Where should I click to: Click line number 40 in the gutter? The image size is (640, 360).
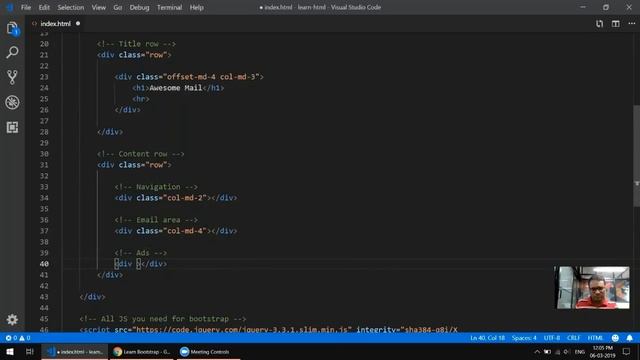point(44,264)
